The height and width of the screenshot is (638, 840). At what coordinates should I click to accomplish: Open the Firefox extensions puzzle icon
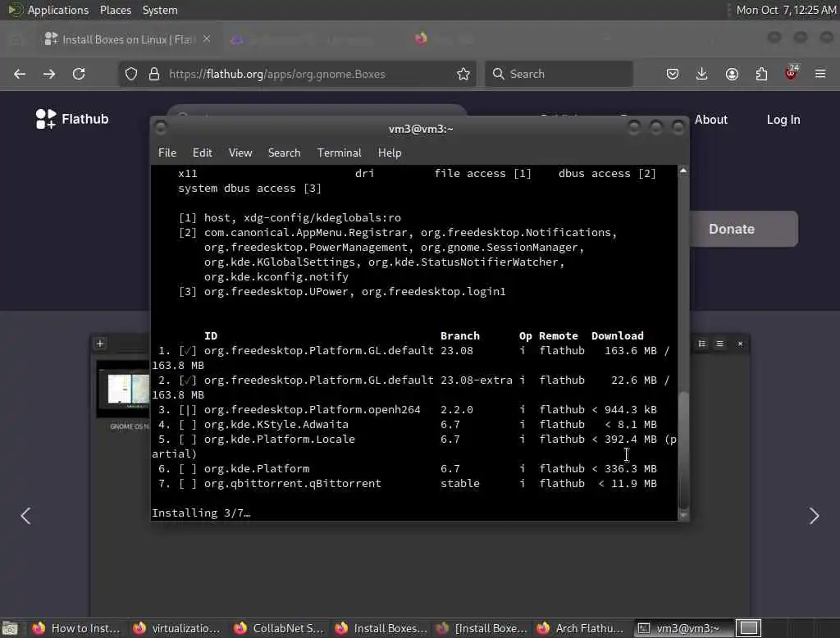[x=761, y=74]
